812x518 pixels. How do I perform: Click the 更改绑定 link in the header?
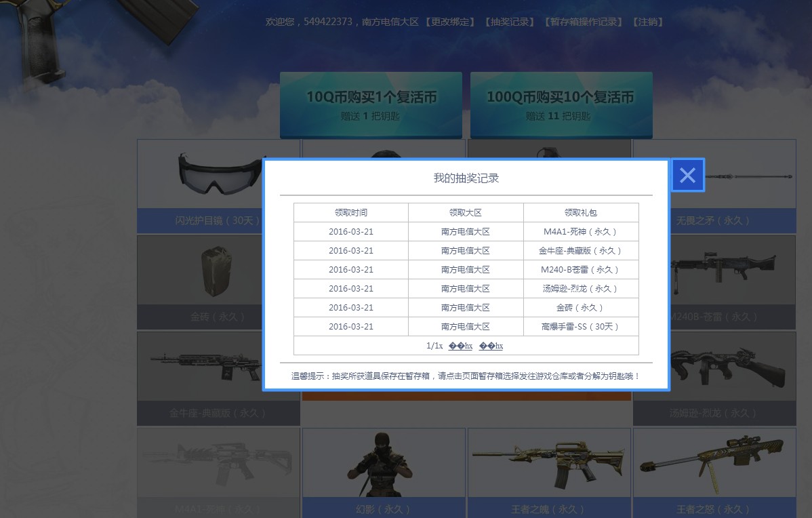pos(450,22)
